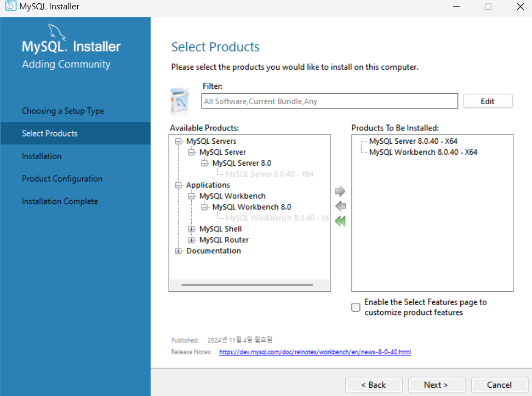532x396 pixels.
Task: Collapse the Applications tree node
Action: tap(178, 185)
